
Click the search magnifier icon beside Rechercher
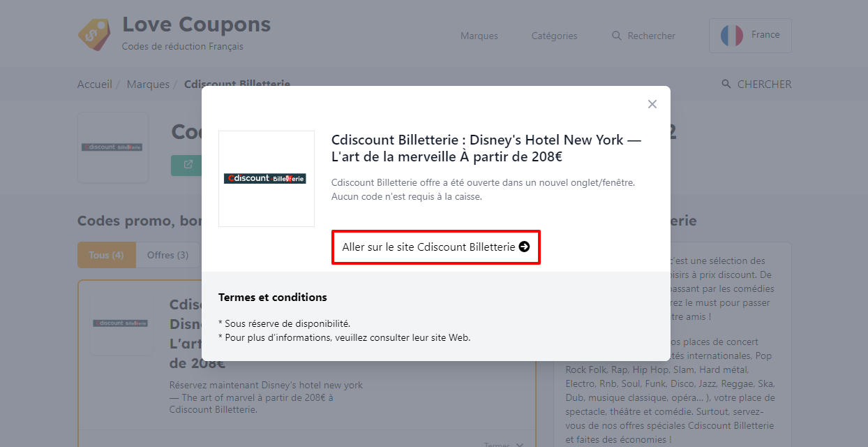pos(616,36)
